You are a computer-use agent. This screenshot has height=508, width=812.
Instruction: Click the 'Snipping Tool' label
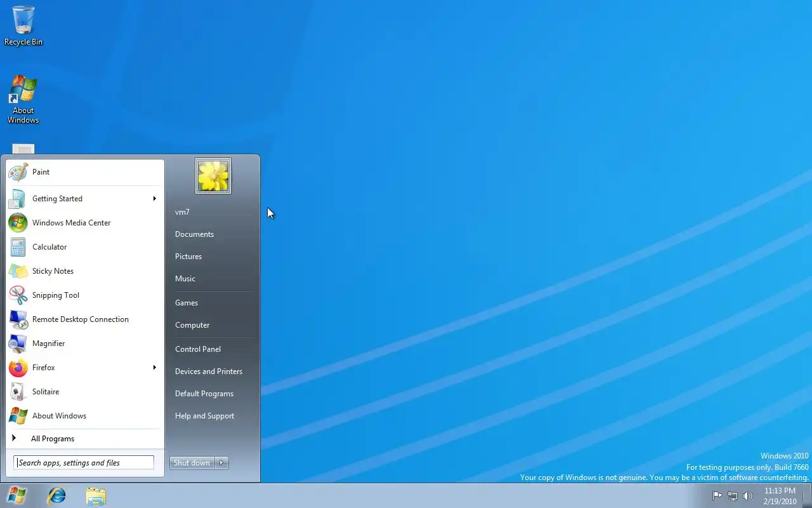pyautogui.click(x=56, y=295)
